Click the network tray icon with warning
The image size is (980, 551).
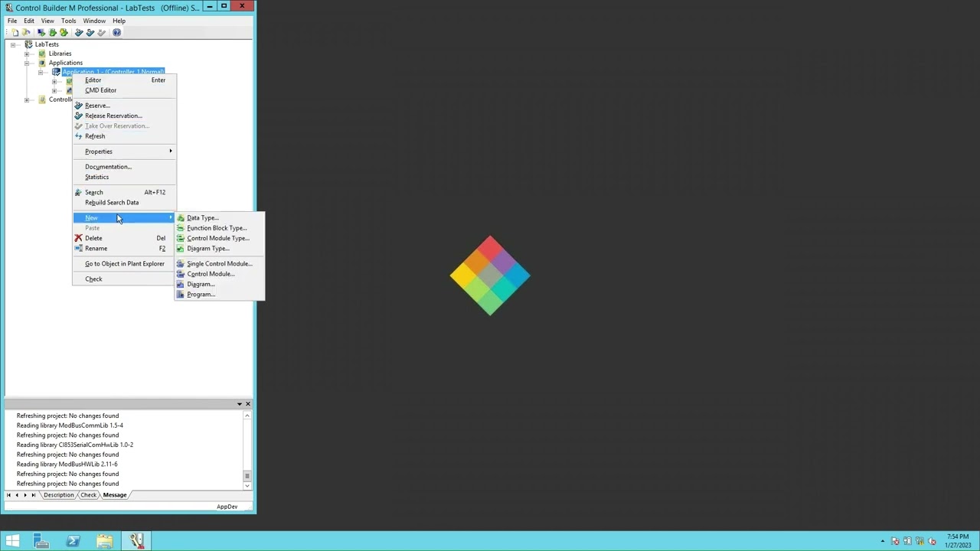[x=920, y=542]
